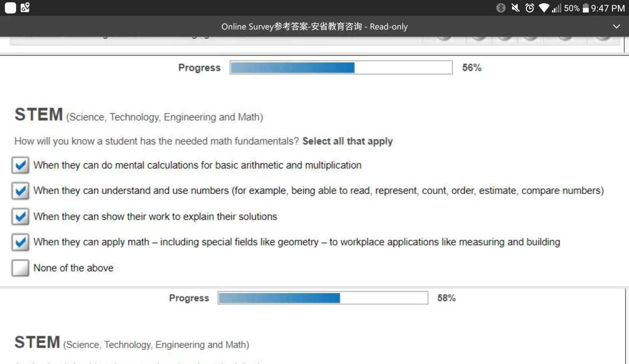The height and width of the screenshot is (364, 629).
Task: Tap the Online Survey Read-only document title
Action: coord(314,26)
